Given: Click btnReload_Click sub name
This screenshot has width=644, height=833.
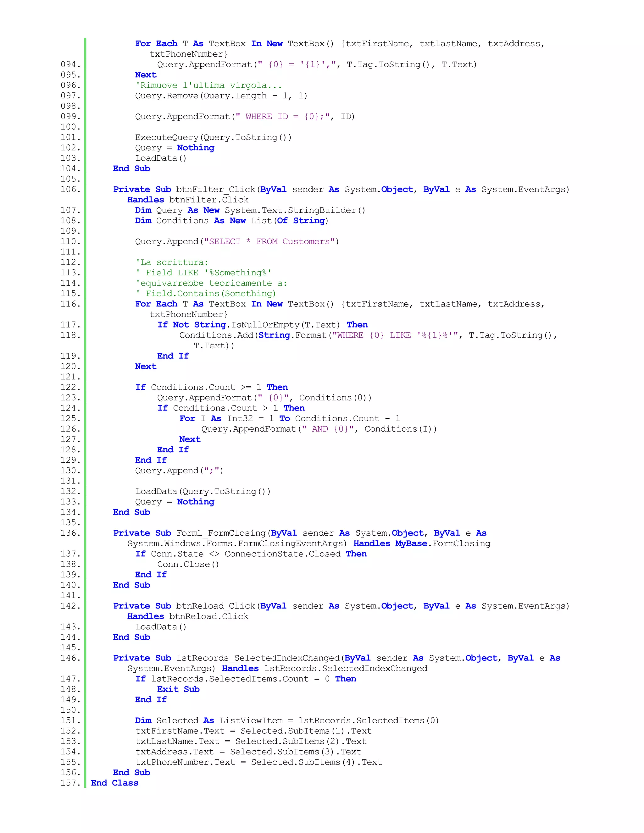Looking at the screenshot, I should (x=215, y=606).
